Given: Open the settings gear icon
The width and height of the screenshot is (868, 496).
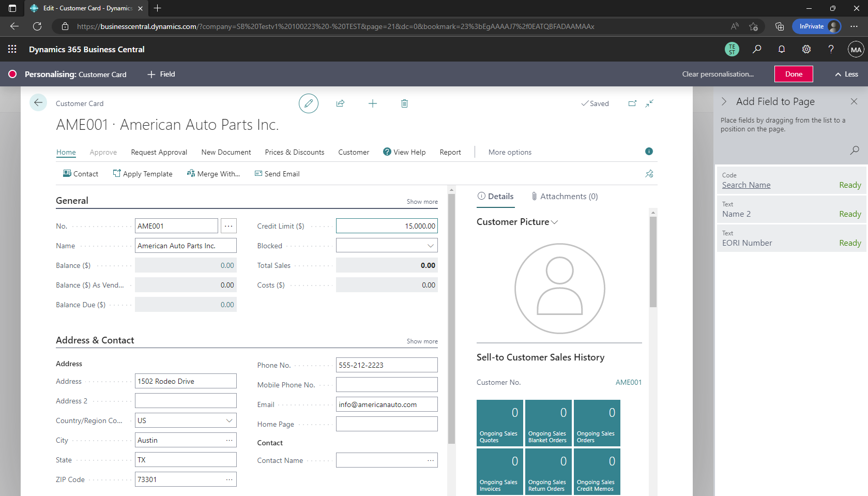Looking at the screenshot, I should point(806,49).
